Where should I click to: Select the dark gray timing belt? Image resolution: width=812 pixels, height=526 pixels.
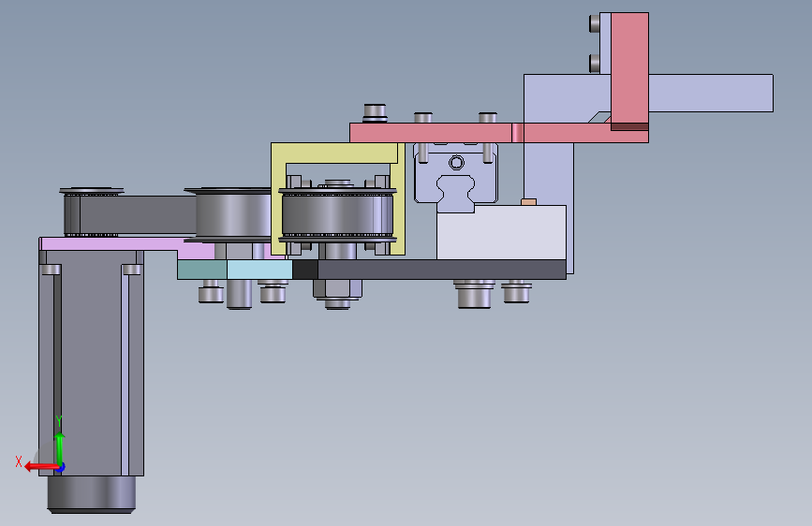138,215
